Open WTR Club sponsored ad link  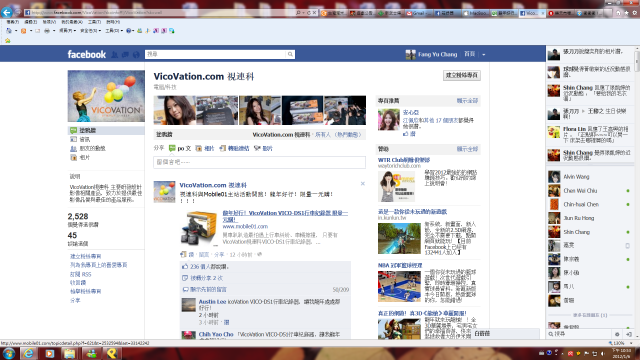click(404, 160)
